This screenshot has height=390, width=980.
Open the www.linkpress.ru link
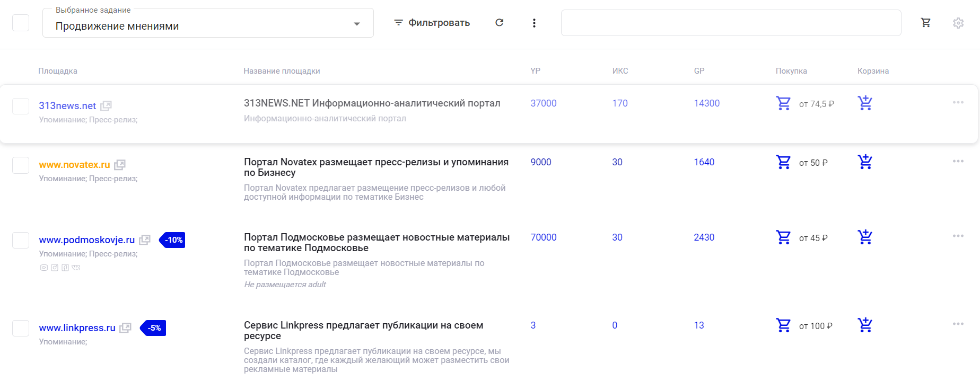click(x=77, y=328)
